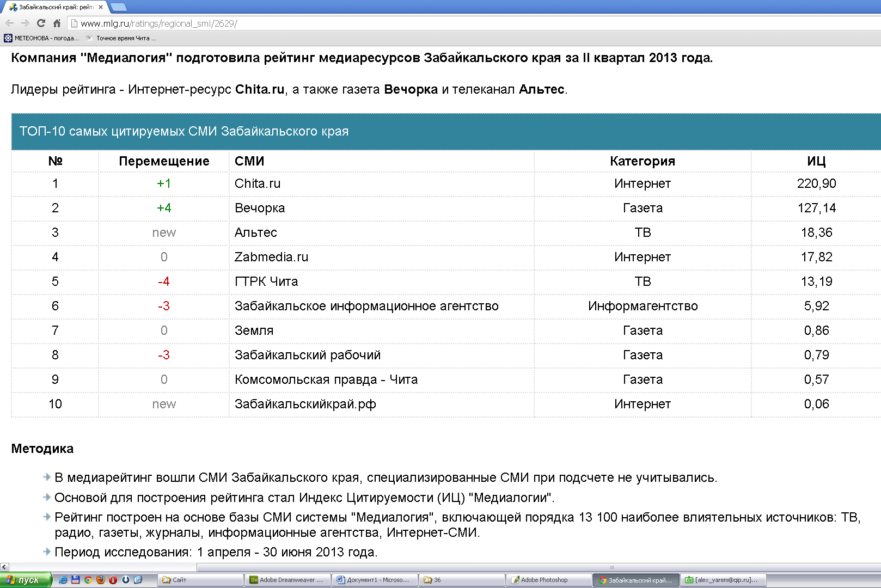
Task: Launch Internet Explorer from quick launch
Action: [63, 580]
